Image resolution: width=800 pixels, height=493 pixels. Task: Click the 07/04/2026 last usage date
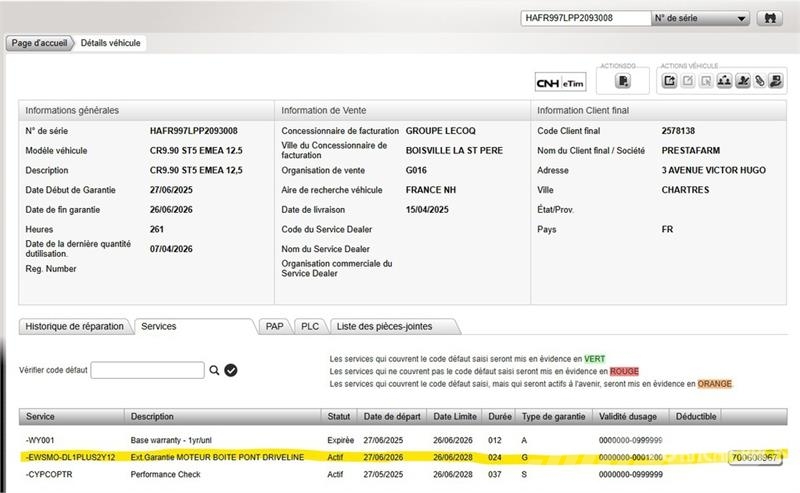click(x=171, y=249)
